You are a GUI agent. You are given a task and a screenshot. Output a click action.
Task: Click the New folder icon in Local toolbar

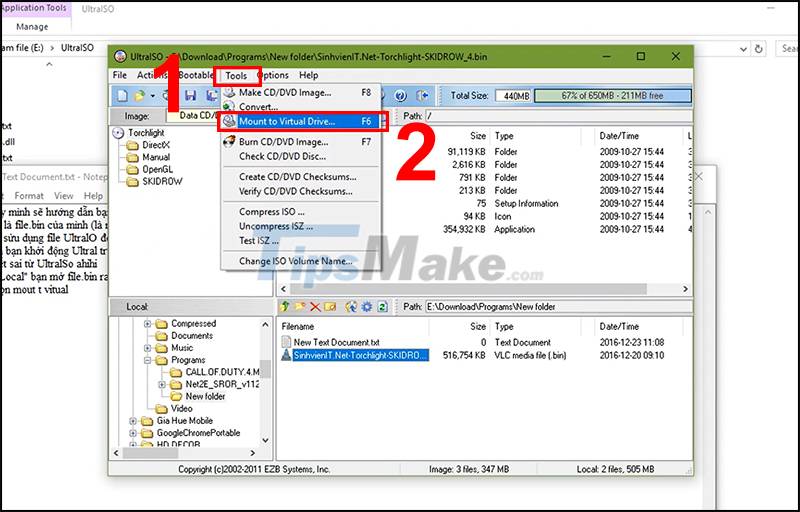pyautogui.click(x=300, y=306)
